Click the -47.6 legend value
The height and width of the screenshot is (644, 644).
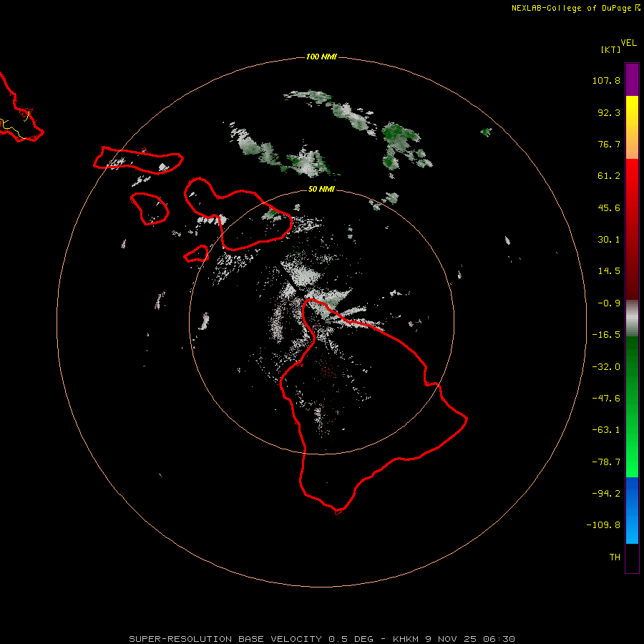606,399
